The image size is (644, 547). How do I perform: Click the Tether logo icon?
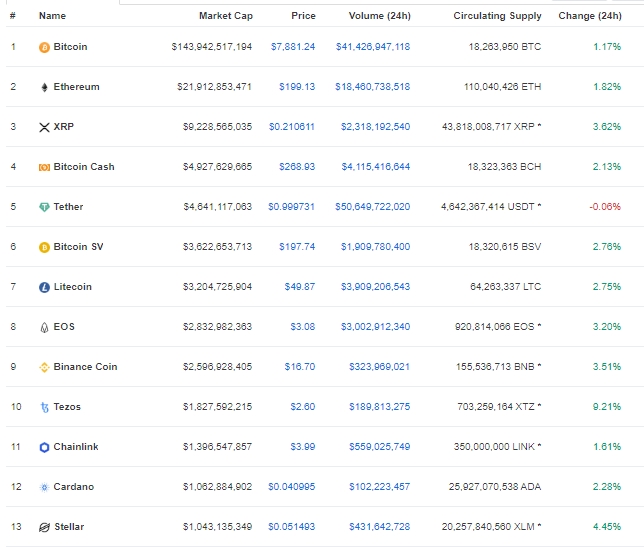(x=44, y=207)
